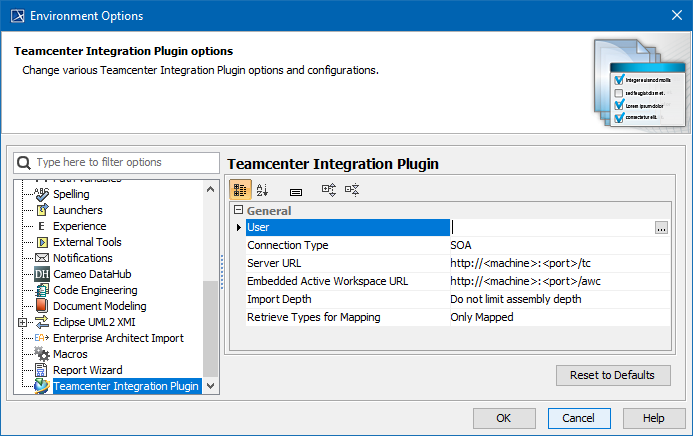
Task: Click the Reset to Defaults button
Action: [x=612, y=375]
